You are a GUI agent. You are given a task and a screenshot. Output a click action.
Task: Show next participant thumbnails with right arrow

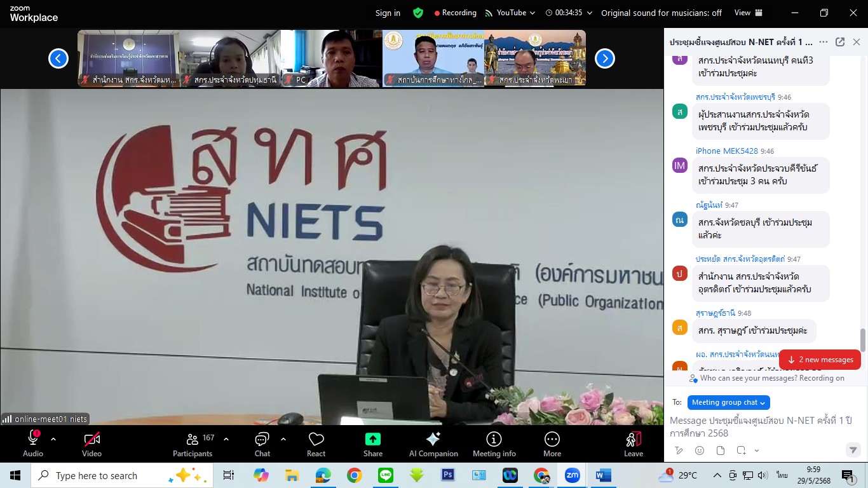point(604,58)
